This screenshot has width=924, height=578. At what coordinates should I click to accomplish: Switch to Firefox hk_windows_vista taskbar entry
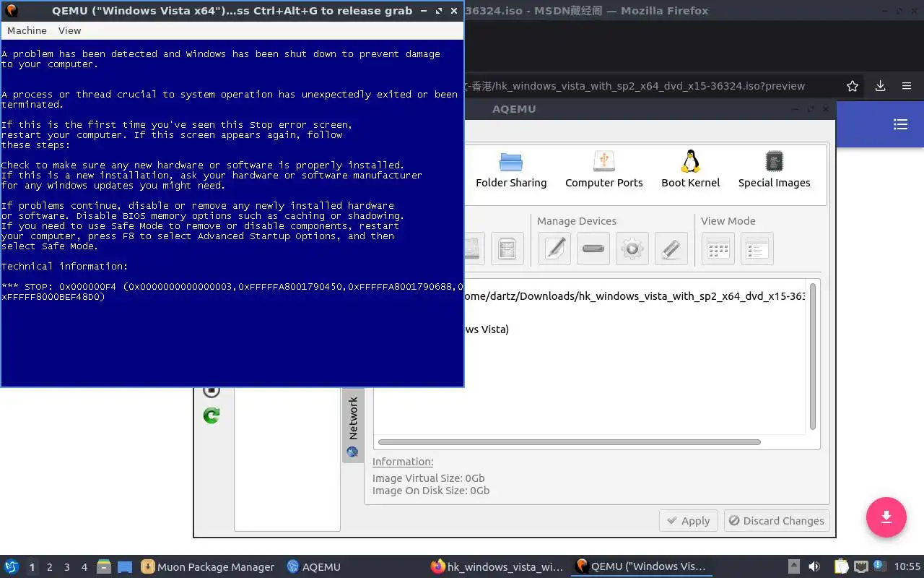click(x=496, y=566)
